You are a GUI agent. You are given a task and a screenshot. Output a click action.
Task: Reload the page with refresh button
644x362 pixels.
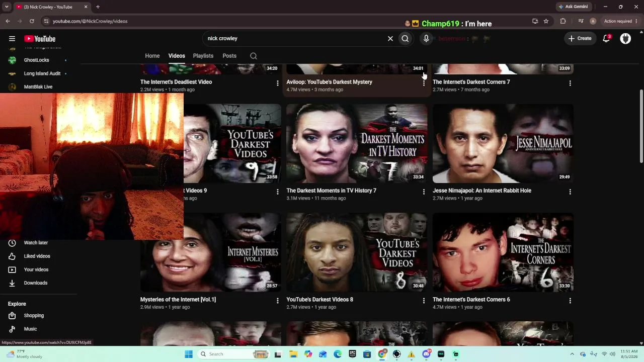32,21
